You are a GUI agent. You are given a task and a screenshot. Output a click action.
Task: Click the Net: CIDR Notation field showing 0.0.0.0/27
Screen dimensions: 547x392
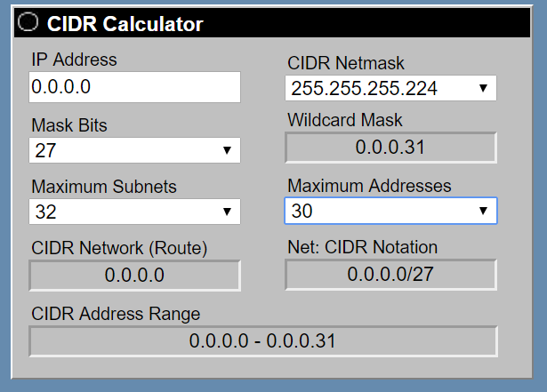point(390,274)
